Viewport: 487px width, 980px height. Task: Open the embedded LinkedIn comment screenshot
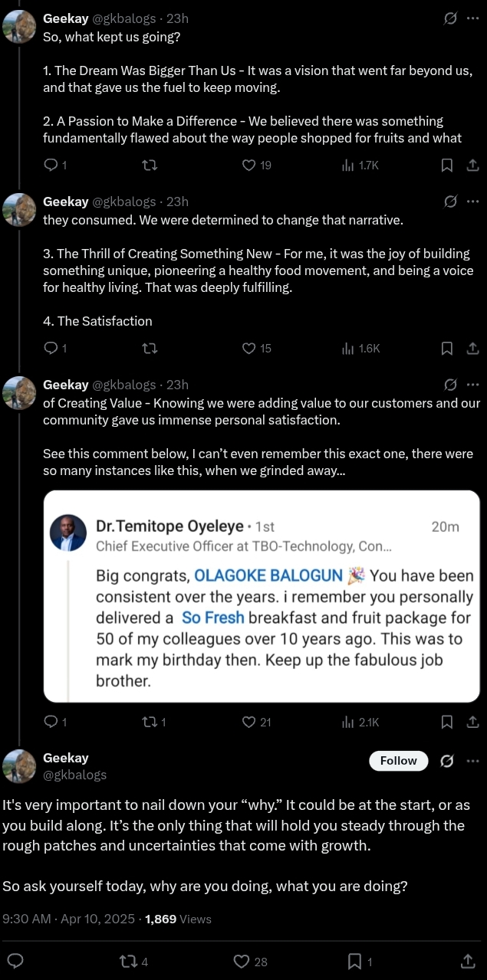(262, 596)
